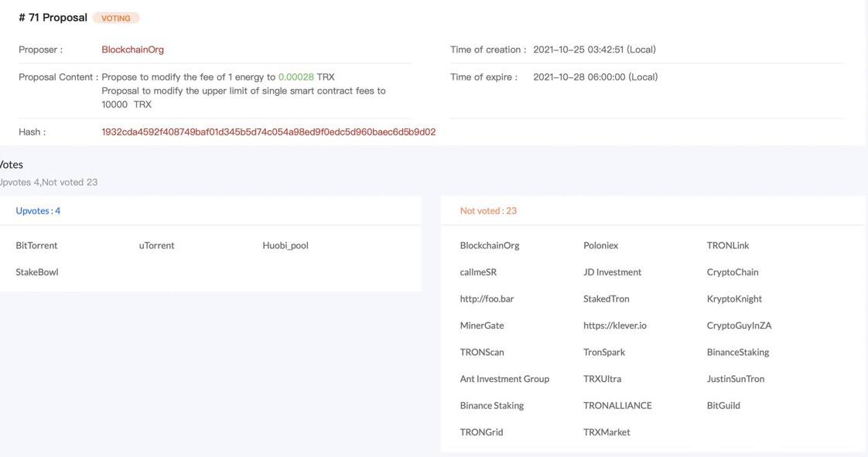Click MinerGate in the Not voted list

(x=482, y=326)
